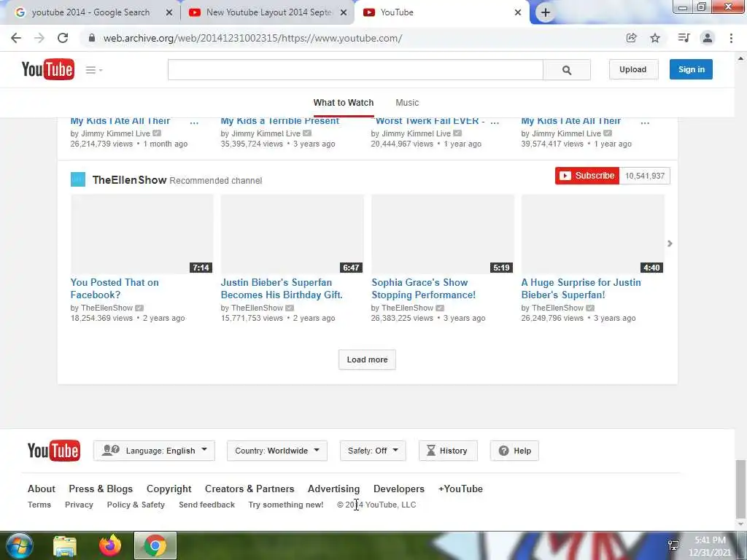747x560 pixels.
Task: Click the YouTube logo in the header
Action: click(47, 69)
